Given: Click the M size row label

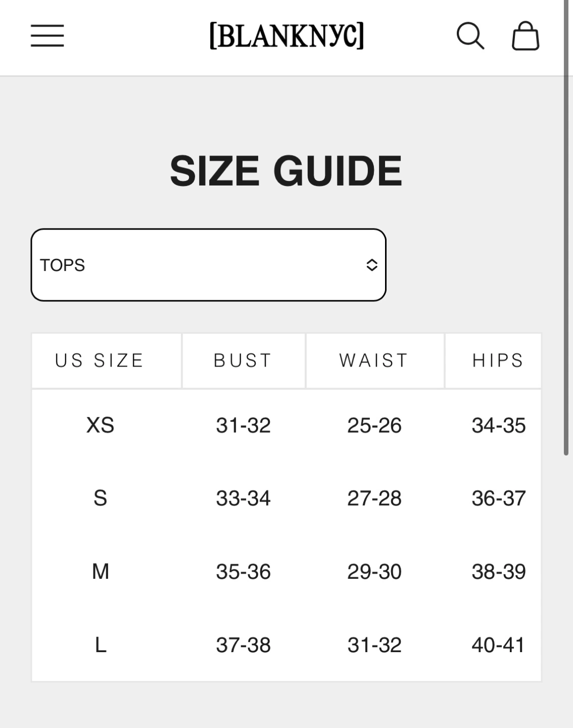Looking at the screenshot, I should tap(100, 572).
